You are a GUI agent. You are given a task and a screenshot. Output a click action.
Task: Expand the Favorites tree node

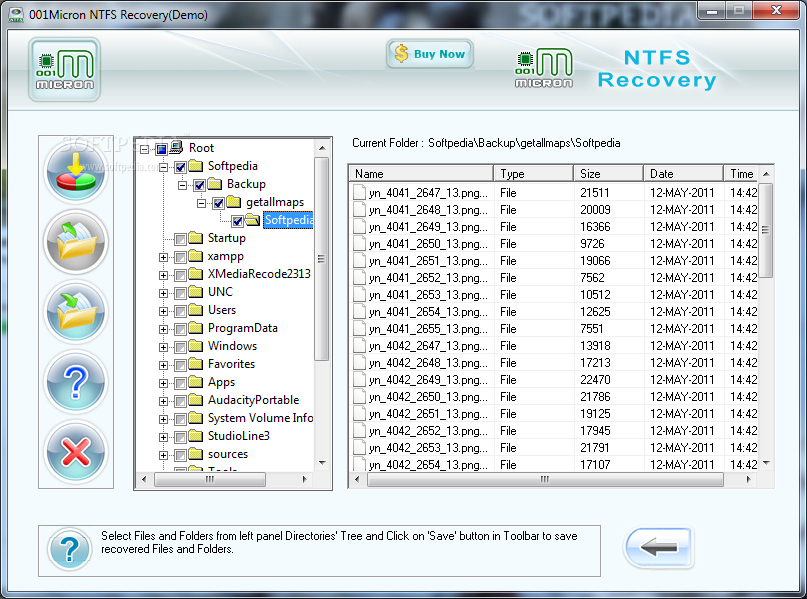(163, 365)
